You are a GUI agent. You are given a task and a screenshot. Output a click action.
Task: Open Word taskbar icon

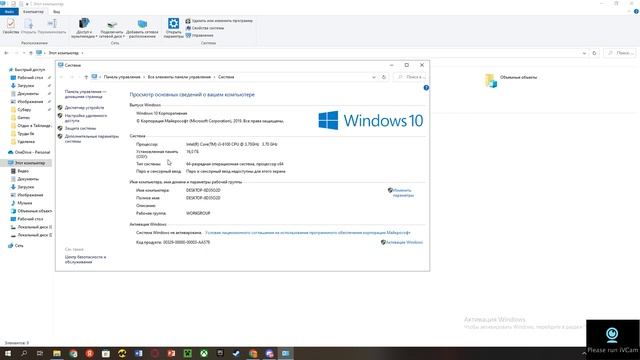click(138, 353)
